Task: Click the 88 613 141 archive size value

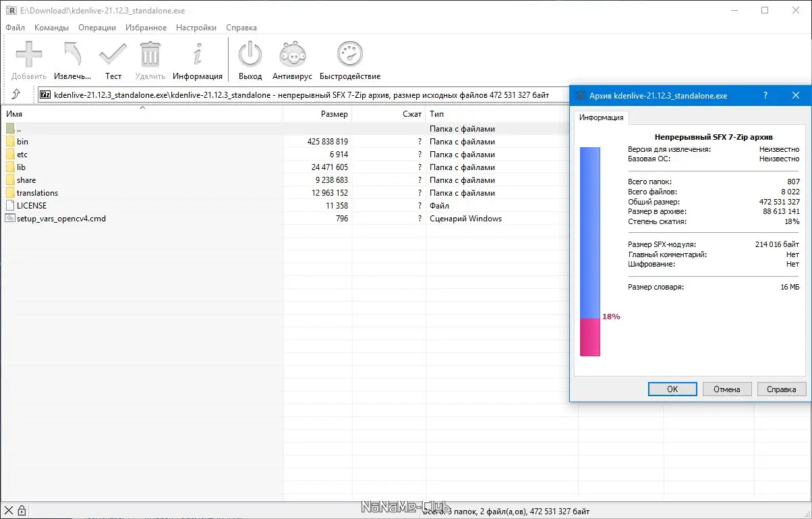Action: (x=780, y=212)
